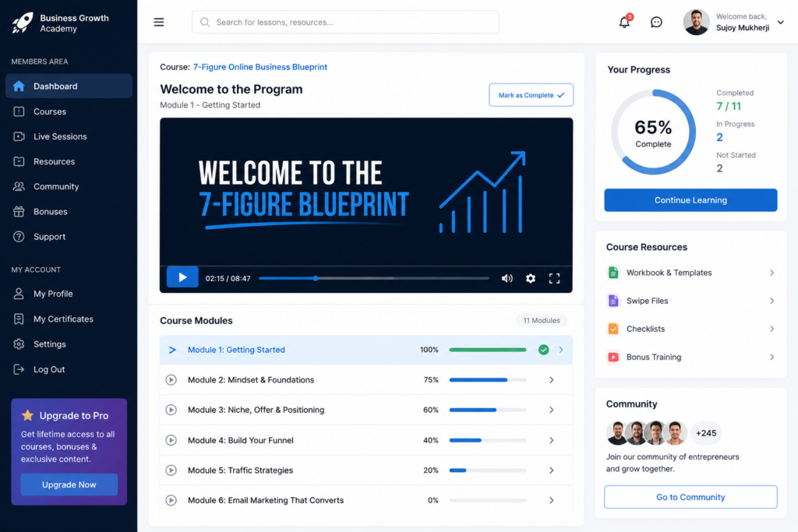This screenshot has width=798, height=532.
Task: Select Module 3: Niche, Offer & Positioning title
Action: pos(256,410)
